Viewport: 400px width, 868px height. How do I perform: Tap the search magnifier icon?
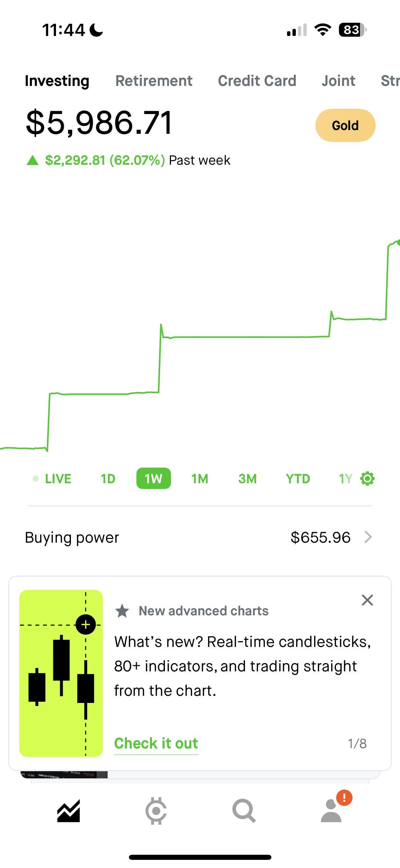click(244, 811)
